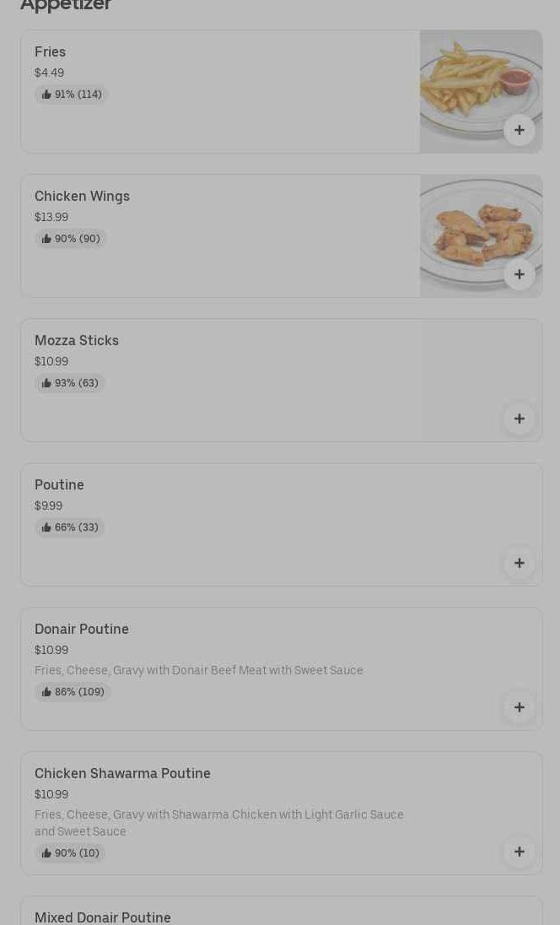Open Chicken Shawarma Poutine details
Viewport: 560px width, 925px height.
tap(122, 774)
